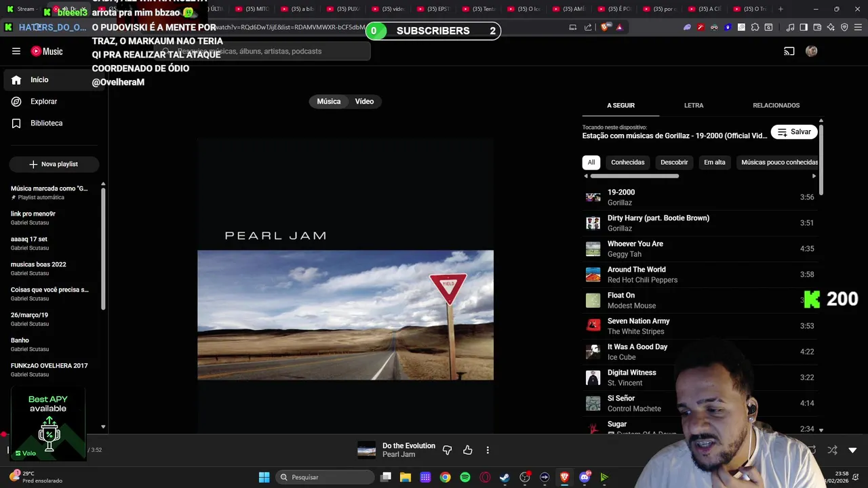Open Brave Shields lion icon
The width and height of the screenshot is (868, 488).
[x=604, y=27]
